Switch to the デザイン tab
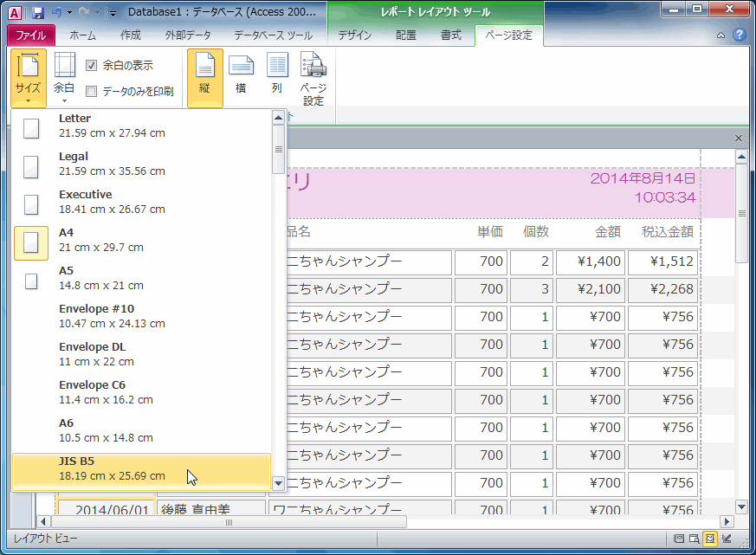Image resolution: width=756 pixels, height=555 pixels. 355,35
